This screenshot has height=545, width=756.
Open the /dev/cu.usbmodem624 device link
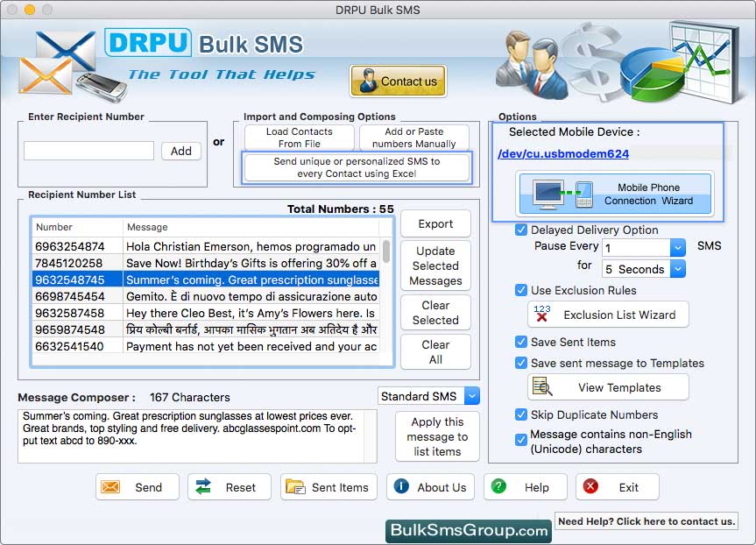pyautogui.click(x=563, y=154)
